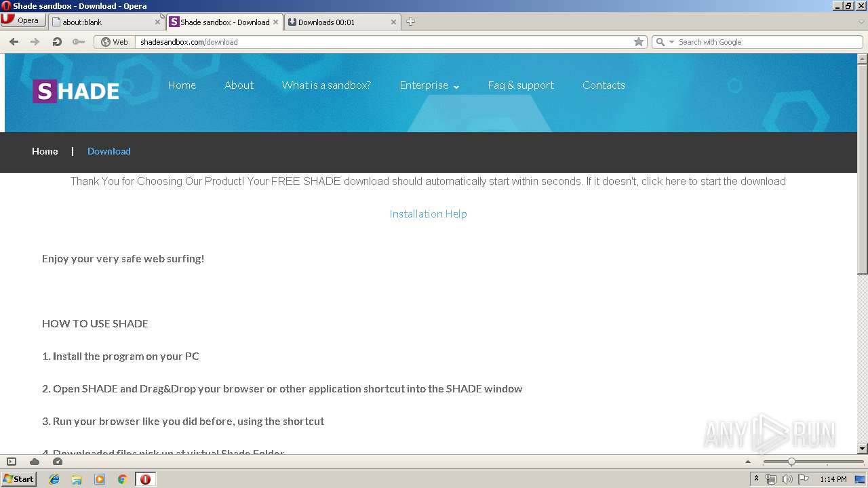Click the Web security badge
Viewport: 868px width, 488px height.
coord(114,41)
